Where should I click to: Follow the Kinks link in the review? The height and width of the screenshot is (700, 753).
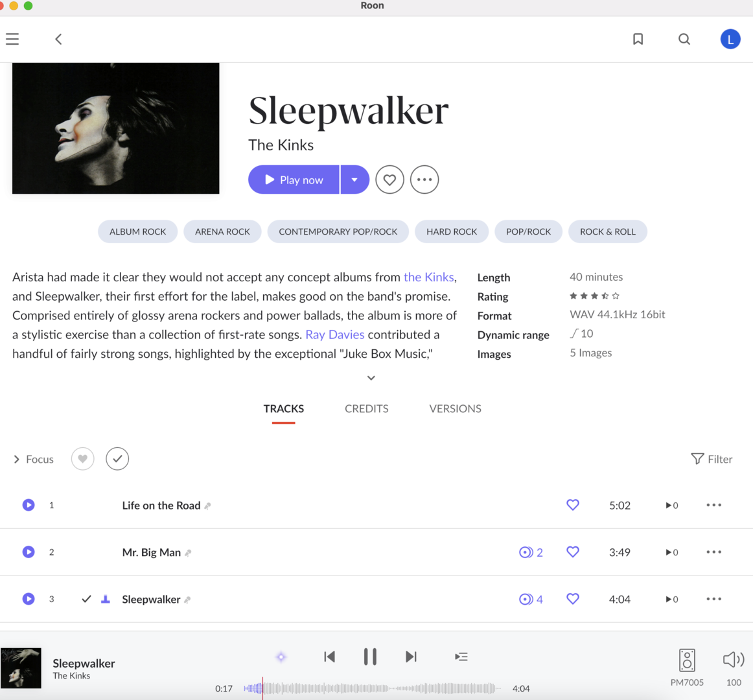(429, 277)
